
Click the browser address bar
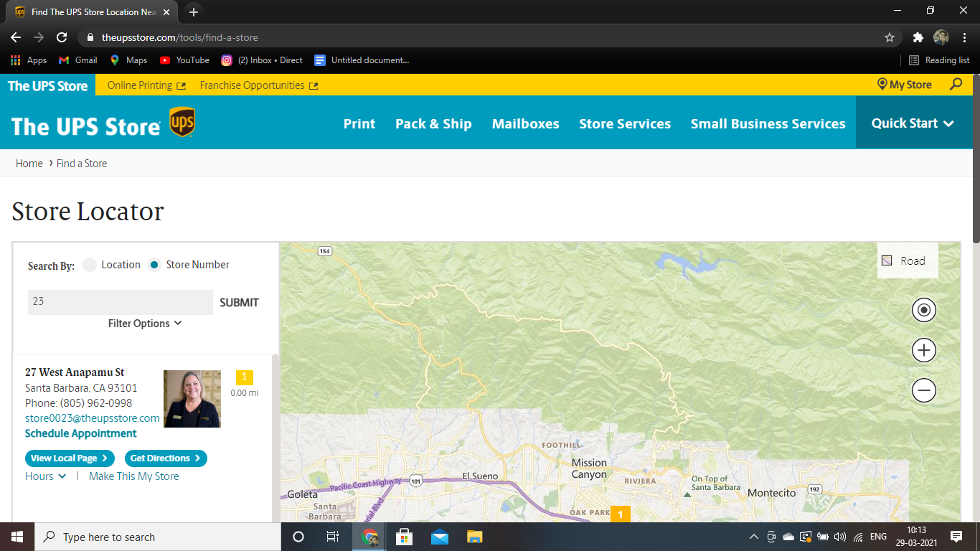tap(488, 37)
